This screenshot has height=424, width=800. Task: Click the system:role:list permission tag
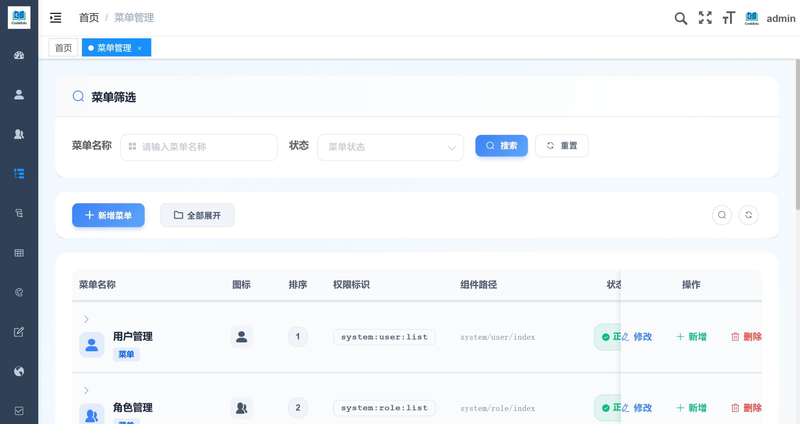tap(384, 408)
